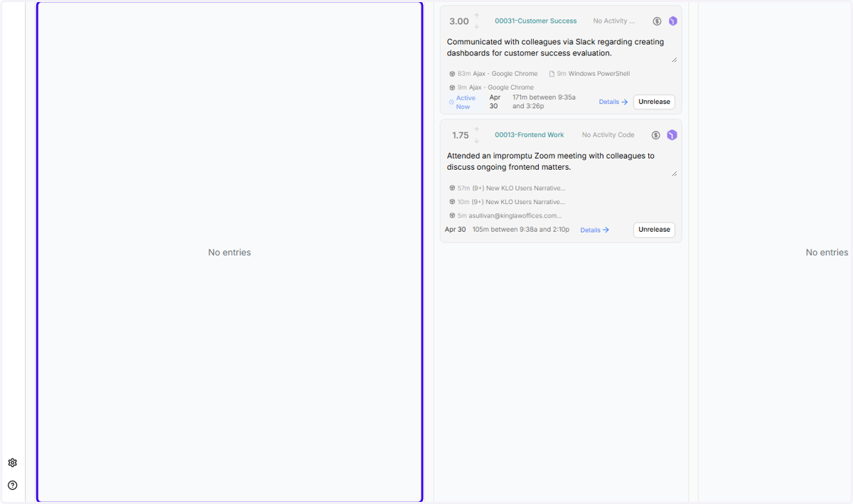Click the 3.00 hours value field

click(x=459, y=21)
